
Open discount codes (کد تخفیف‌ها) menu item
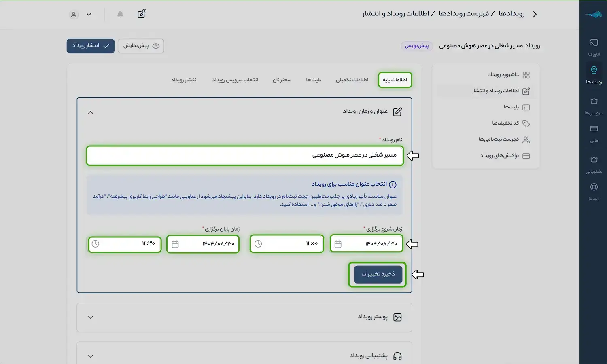505,123
